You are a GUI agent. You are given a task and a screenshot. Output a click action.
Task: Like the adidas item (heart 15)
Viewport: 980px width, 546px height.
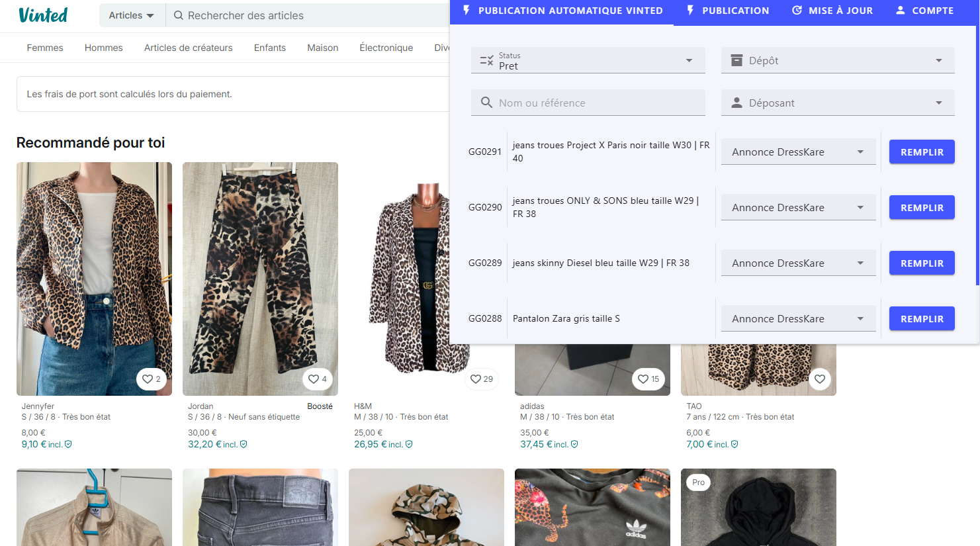click(x=648, y=379)
